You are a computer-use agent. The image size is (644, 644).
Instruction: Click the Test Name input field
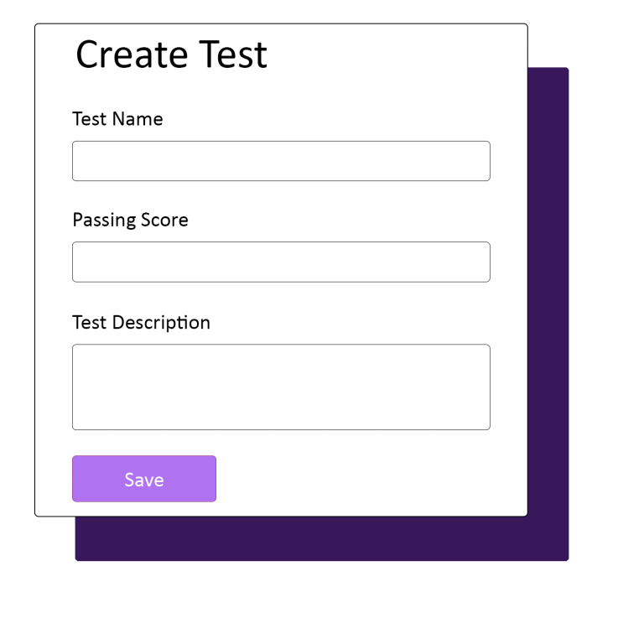click(281, 161)
